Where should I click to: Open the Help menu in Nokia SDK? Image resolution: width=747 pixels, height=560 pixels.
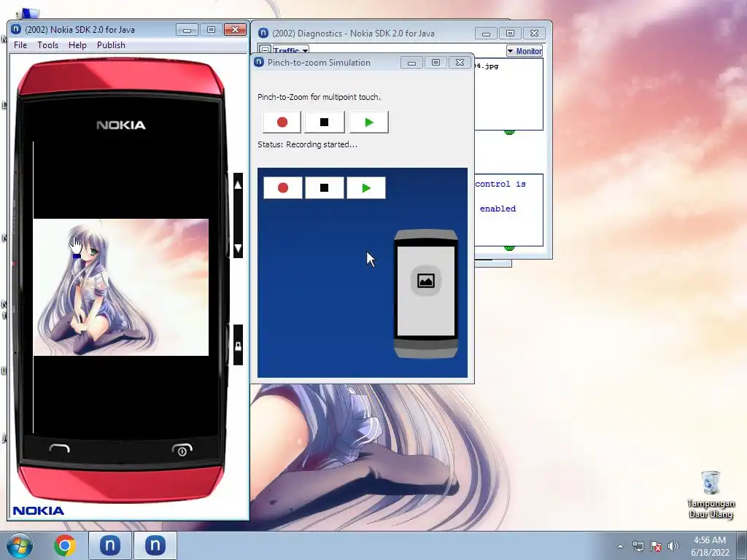77,44
